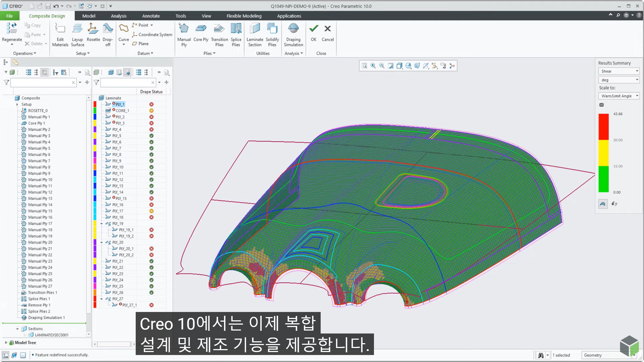
Task: Cancel the feature with X
Action: tap(327, 28)
